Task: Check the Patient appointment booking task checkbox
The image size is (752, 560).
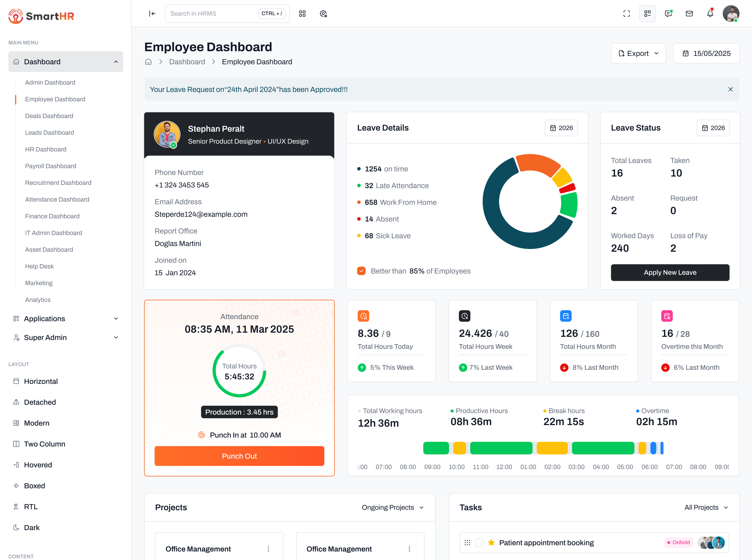Action: pos(479,542)
